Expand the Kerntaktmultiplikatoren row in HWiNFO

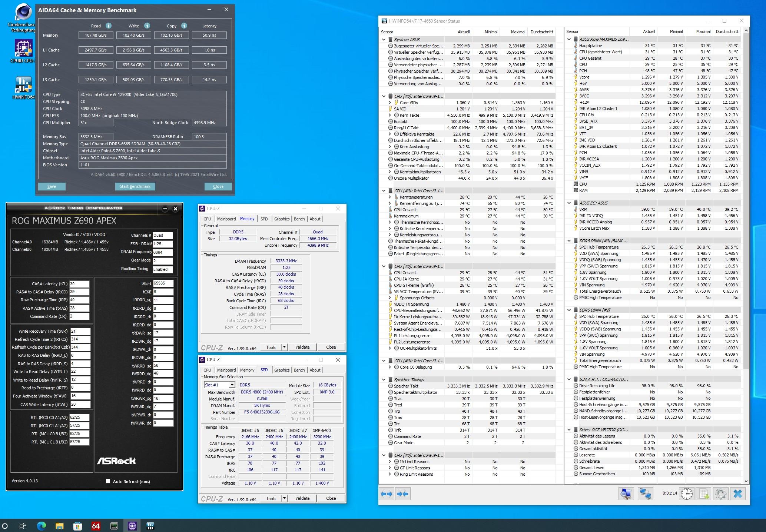(389, 172)
